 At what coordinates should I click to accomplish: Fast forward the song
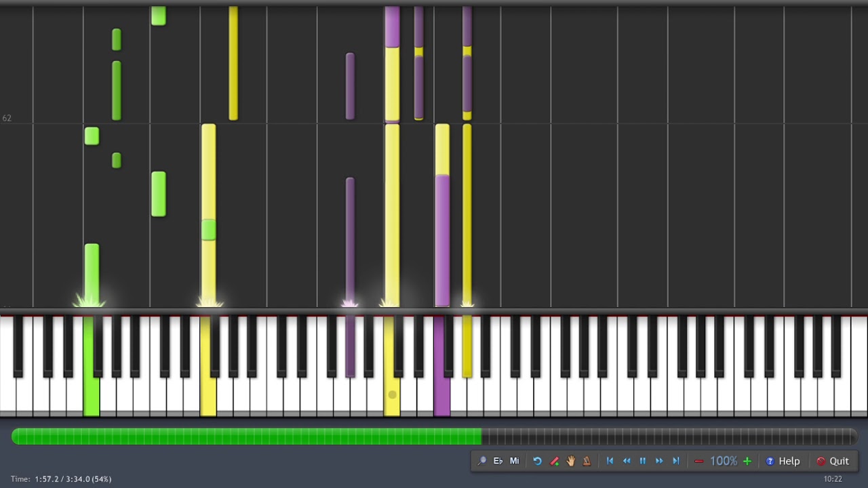coord(659,461)
